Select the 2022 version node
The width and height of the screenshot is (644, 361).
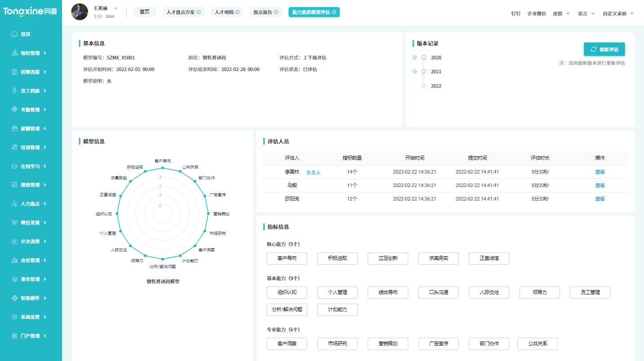pos(423,86)
